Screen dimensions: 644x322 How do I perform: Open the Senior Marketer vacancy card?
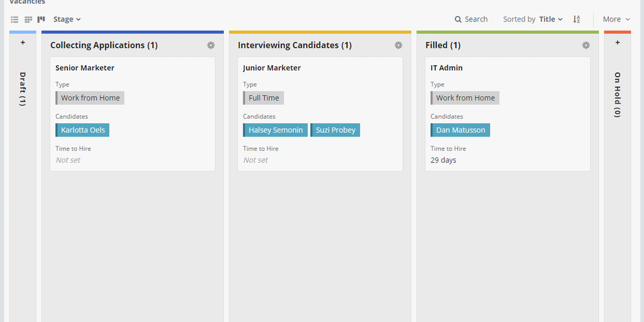(85, 68)
